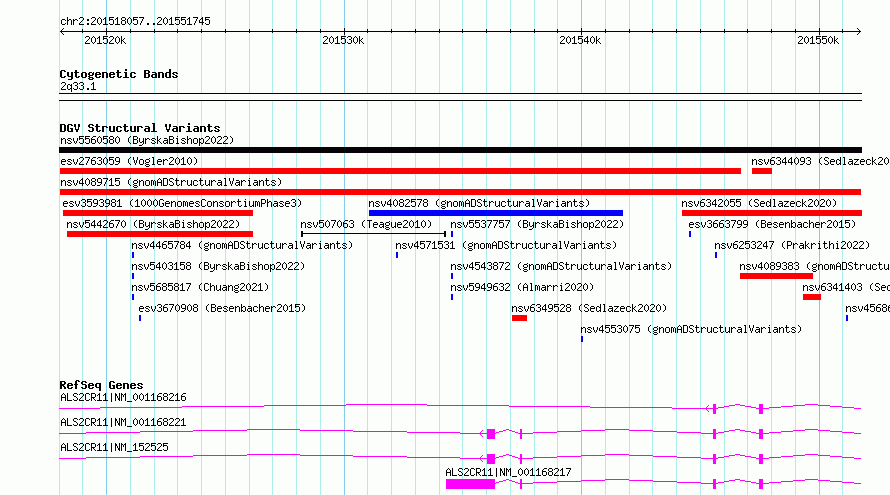Click the DGV Structural Variants heading

point(140,128)
